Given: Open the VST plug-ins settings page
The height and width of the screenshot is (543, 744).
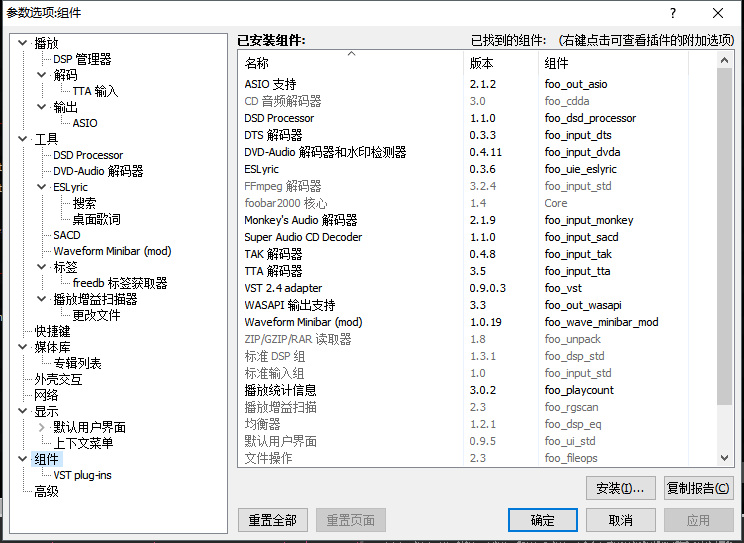Looking at the screenshot, I should tap(82, 475).
